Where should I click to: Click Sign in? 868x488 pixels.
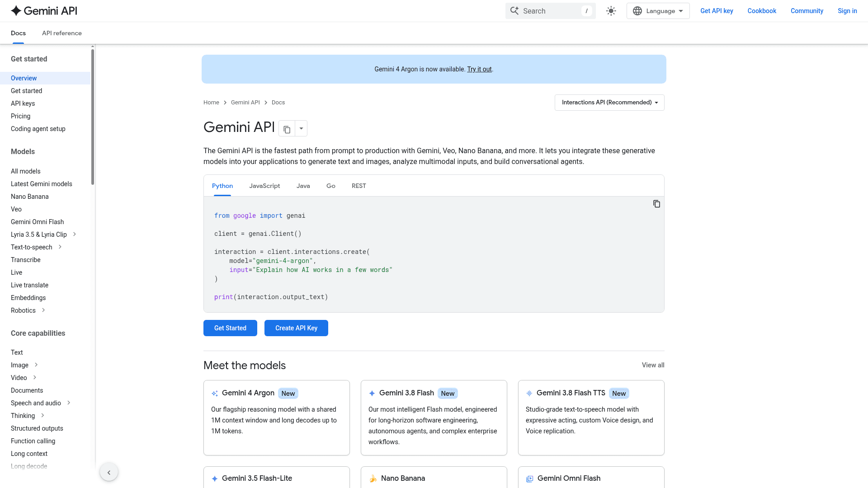click(x=847, y=11)
